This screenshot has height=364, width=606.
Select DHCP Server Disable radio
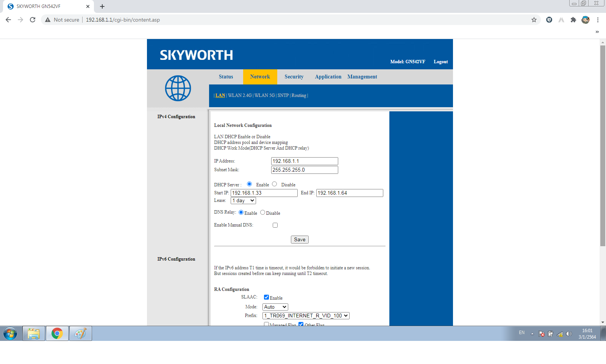point(275,184)
